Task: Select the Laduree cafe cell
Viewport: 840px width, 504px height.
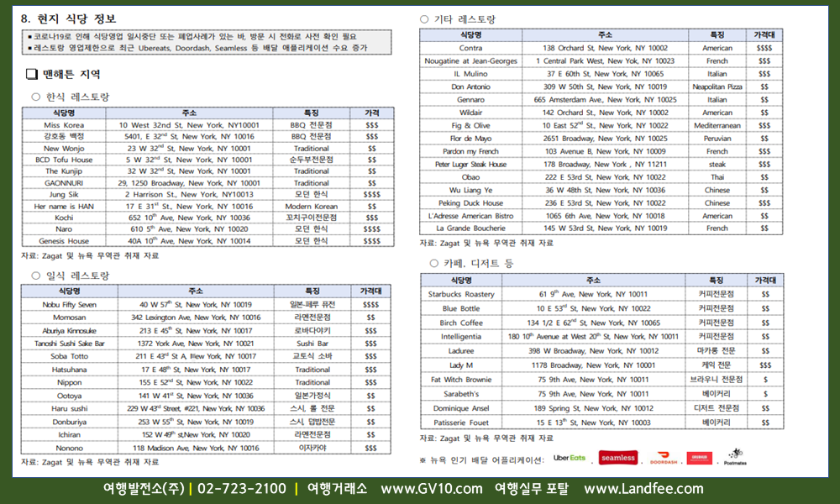Action: (x=461, y=351)
